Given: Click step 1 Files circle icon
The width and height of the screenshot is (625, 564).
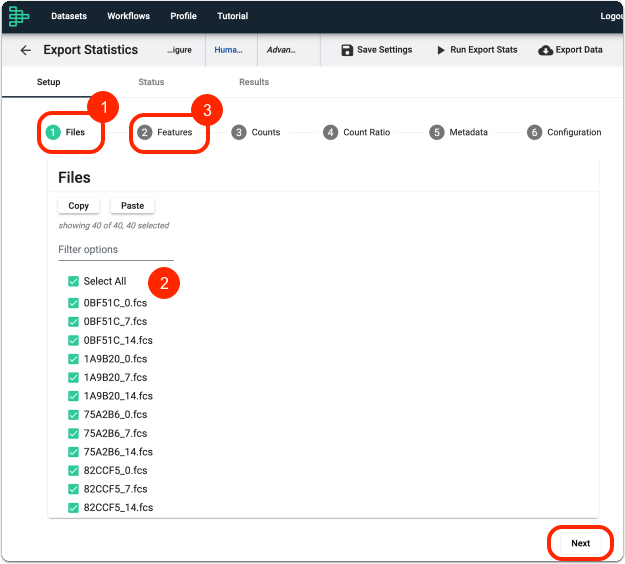Looking at the screenshot, I should [53, 132].
